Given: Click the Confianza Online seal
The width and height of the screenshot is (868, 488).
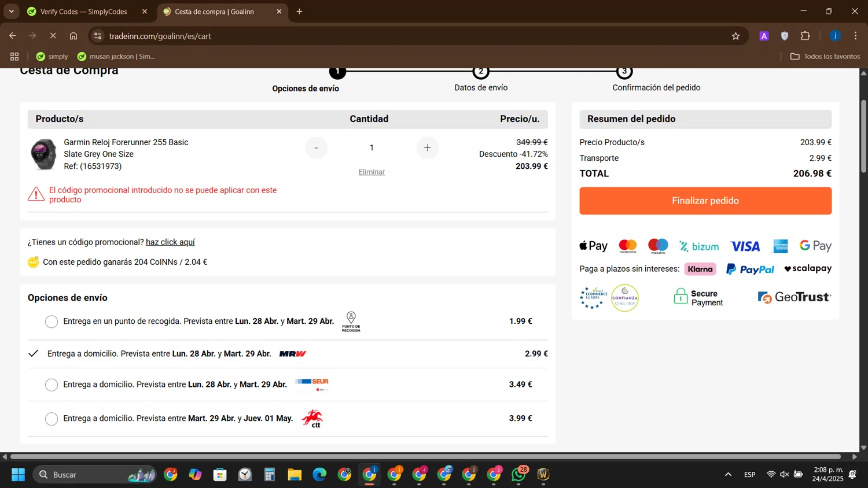Looking at the screenshot, I should (625, 298).
